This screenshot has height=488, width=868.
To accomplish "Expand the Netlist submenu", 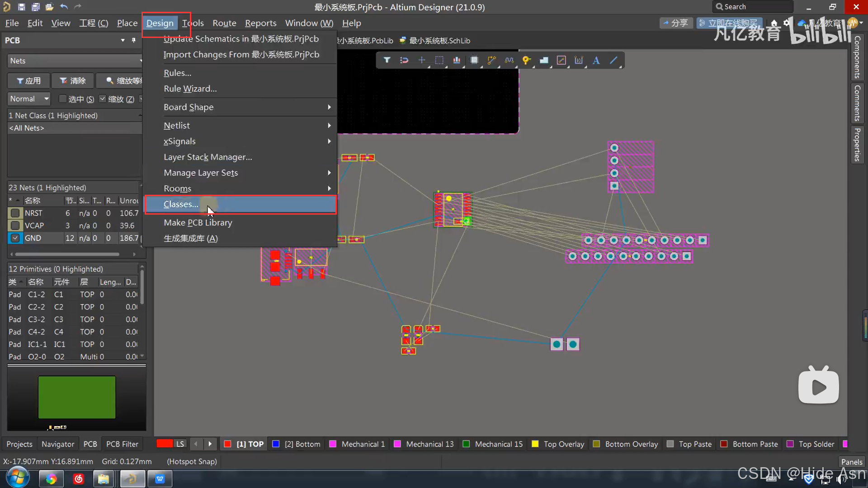I will click(x=241, y=125).
